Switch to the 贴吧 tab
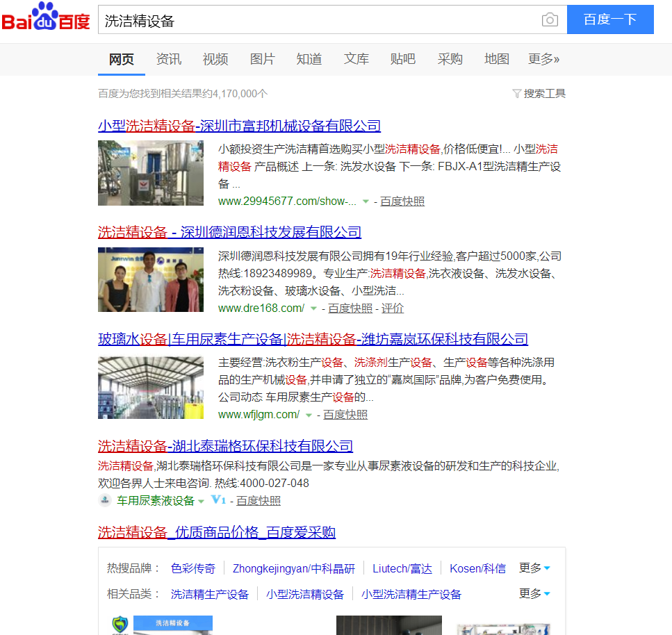672x635 pixels. click(403, 59)
